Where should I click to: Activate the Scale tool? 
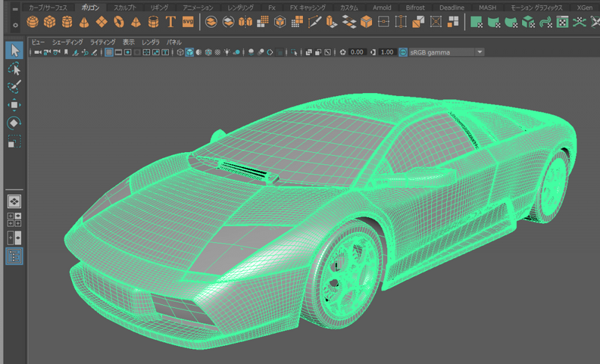14,142
